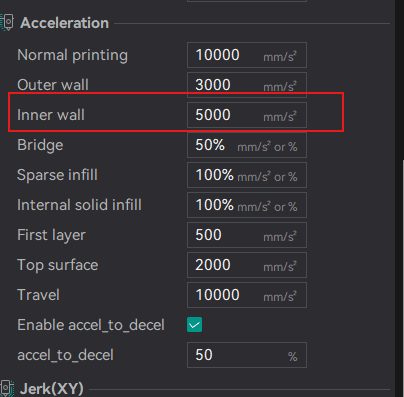Click the Bridge setting label
Image resolution: width=404 pixels, height=397 pixels.
[40, 145]
